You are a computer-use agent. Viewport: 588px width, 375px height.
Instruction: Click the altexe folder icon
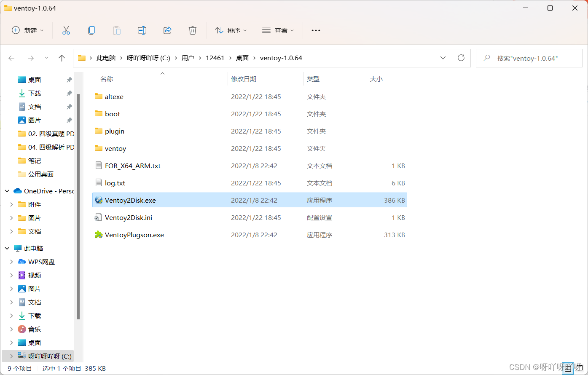coord(99,96)
